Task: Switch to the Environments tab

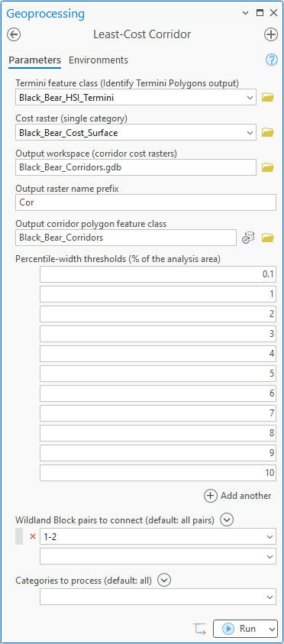Action: coord(98,60)
